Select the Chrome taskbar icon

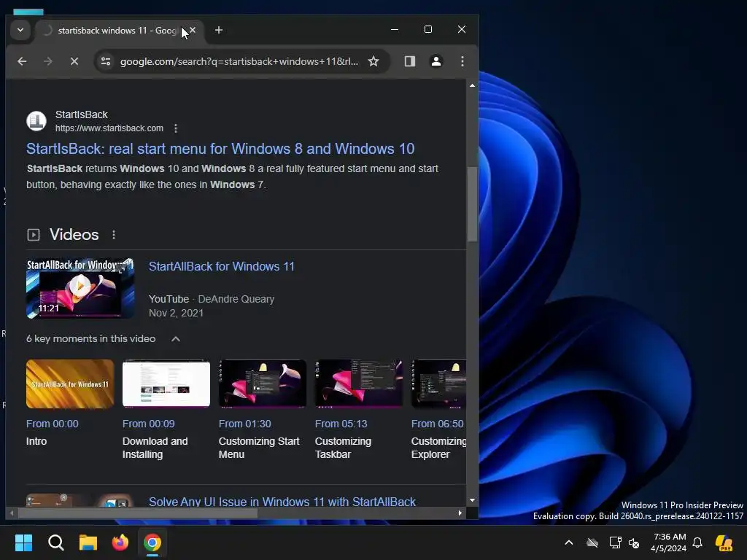tap(152, 542)
